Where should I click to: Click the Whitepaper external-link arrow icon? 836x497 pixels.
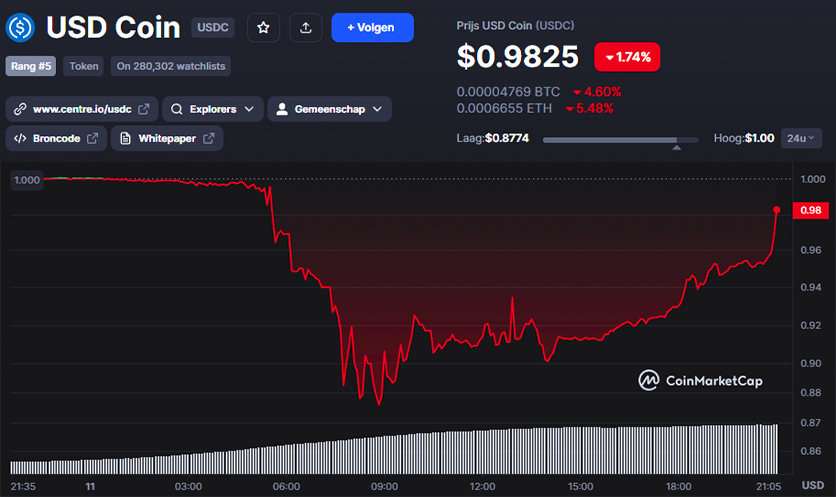pyautogui.click(x=209, y=138)
